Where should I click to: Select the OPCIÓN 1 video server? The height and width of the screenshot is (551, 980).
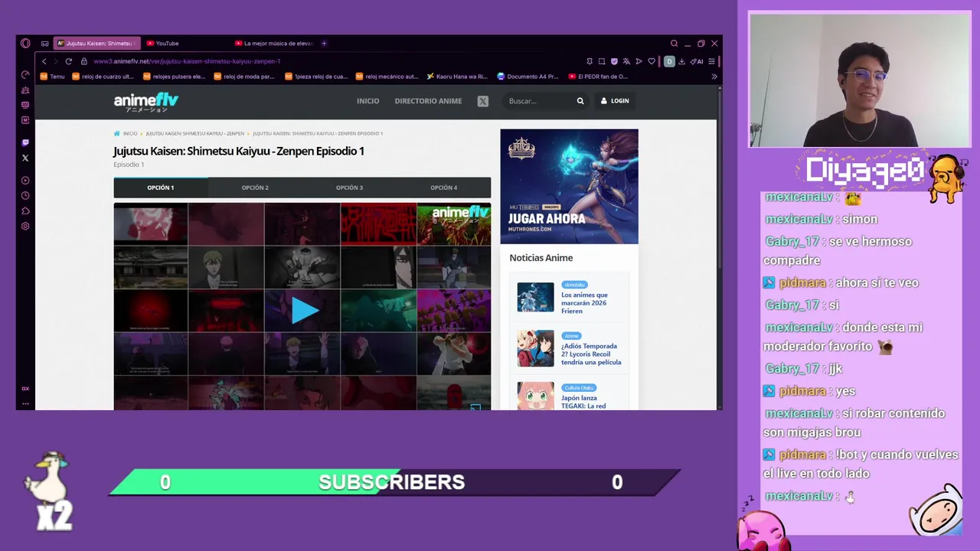(161, 187)
